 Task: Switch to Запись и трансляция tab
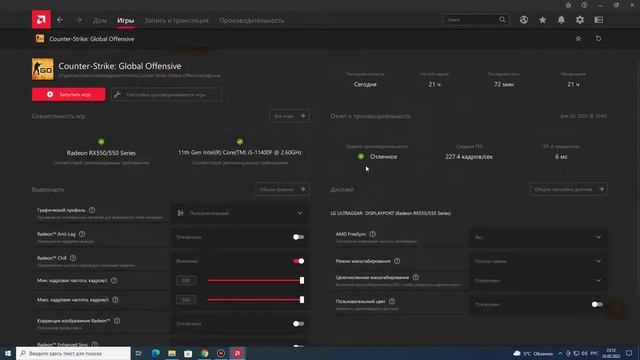pyautogui.click(x=176, y=20)
